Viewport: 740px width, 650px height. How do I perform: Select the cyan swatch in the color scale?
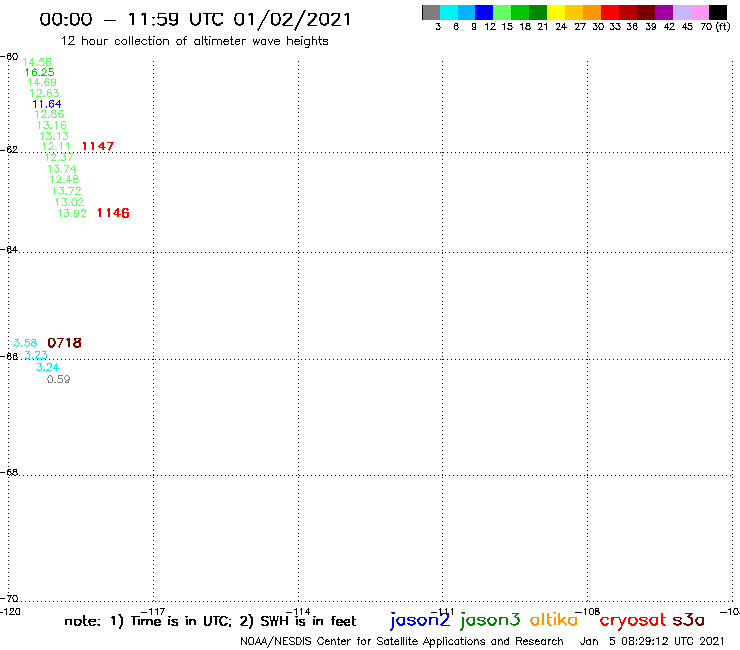click(x=449, y=12)
